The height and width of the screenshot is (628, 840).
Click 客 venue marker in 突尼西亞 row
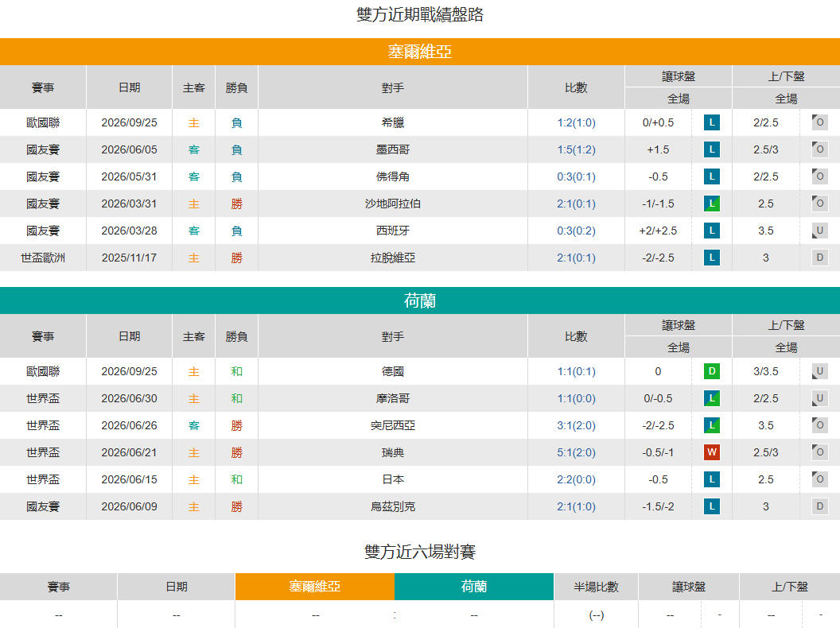[193, 425]
